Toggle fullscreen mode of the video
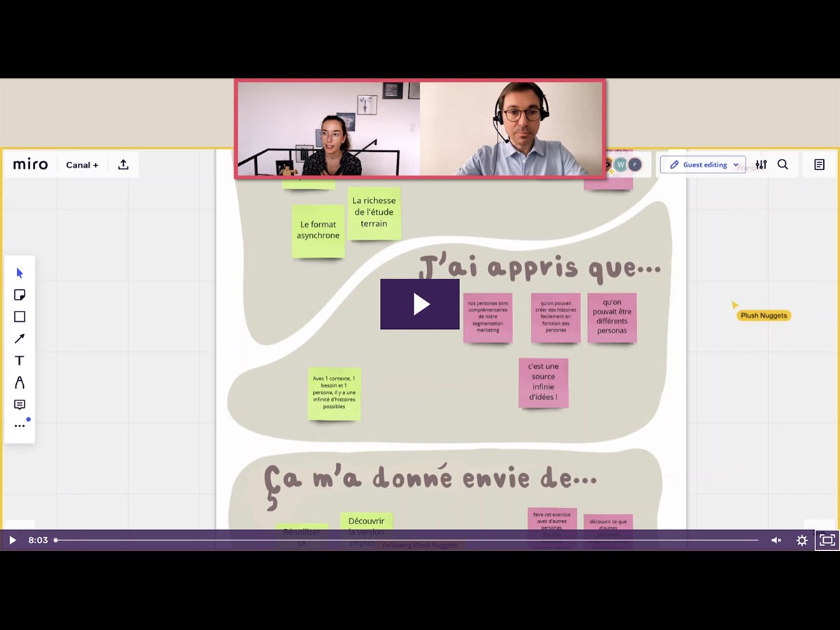The width and height of the screenshot is (840, 630). (827, 540)
